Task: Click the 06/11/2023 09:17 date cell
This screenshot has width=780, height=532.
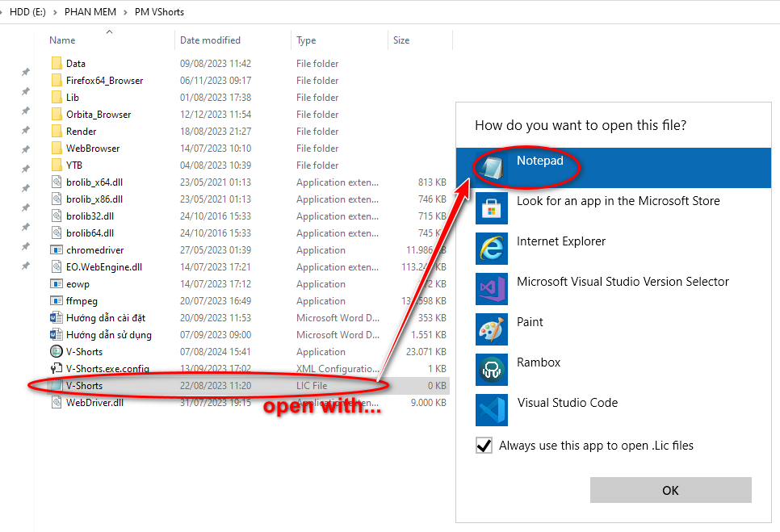Action: pyautogui.click(x=216, y=80)
